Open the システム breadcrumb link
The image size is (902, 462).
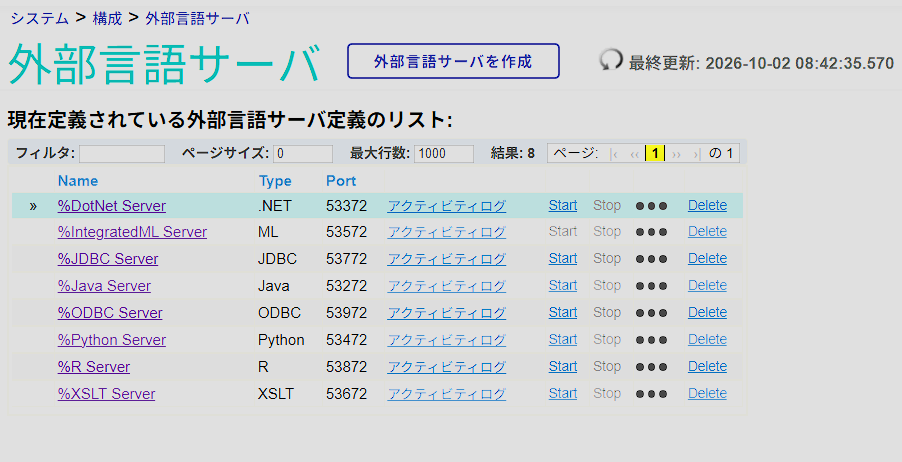(39, 18)
